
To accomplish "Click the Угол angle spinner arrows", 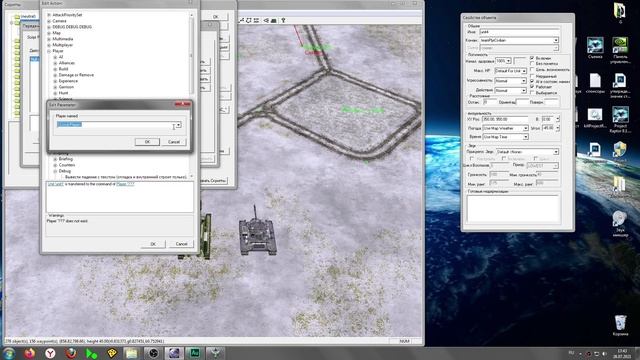I will (x=558, y=128).
